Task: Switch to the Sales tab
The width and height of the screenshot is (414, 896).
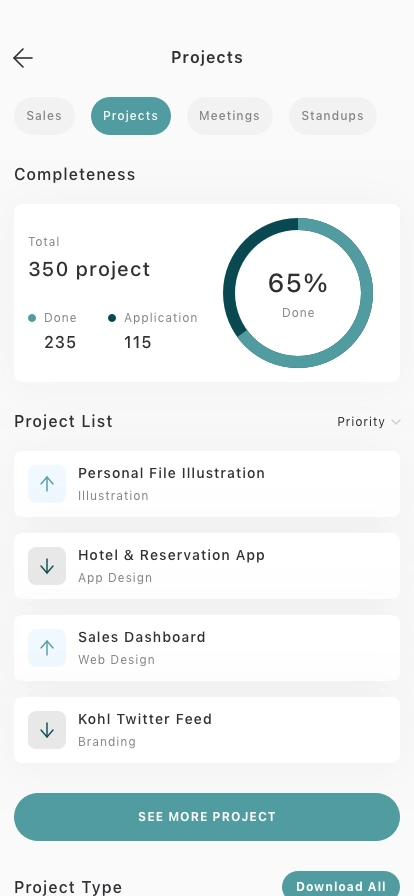Action: click(44, 116)
